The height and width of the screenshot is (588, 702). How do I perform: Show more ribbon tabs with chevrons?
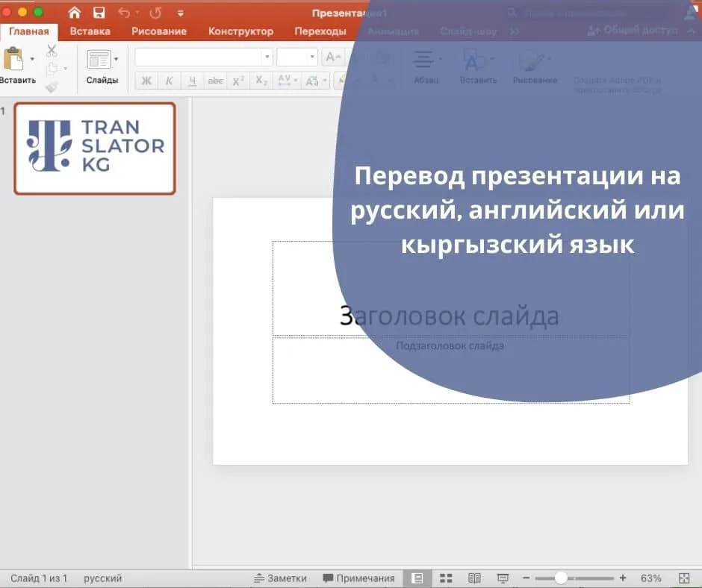[x=515, y=31]
